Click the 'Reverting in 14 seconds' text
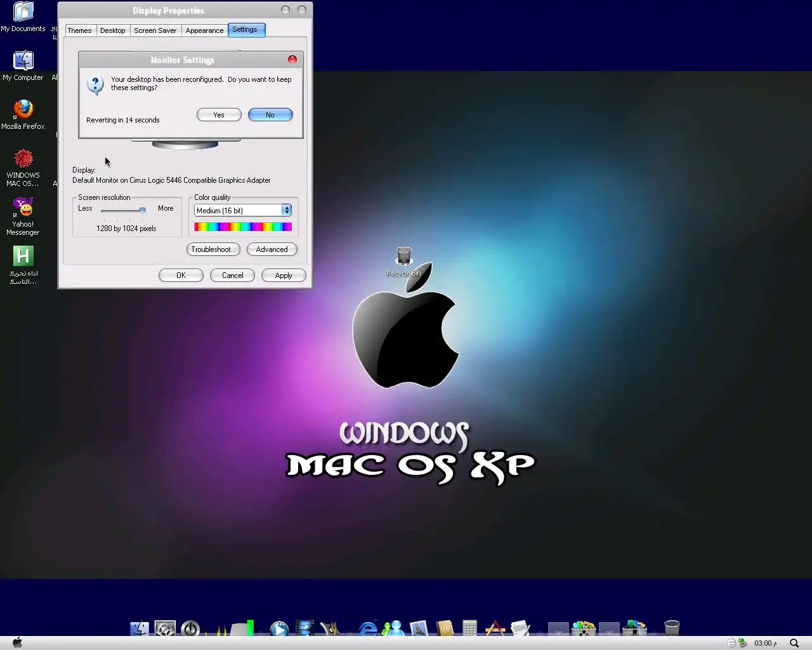Image resolution: width=812 pixels, height=650 pixels. (123, 120)
